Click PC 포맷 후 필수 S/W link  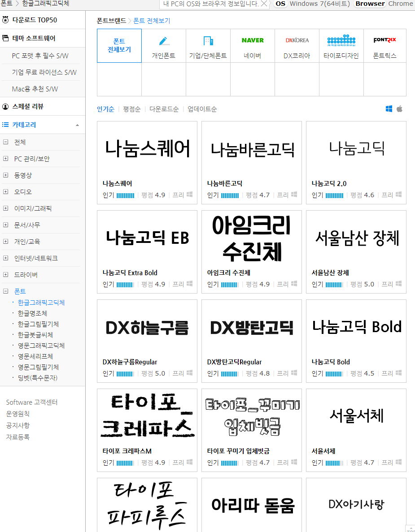click(x=40, y=56)
